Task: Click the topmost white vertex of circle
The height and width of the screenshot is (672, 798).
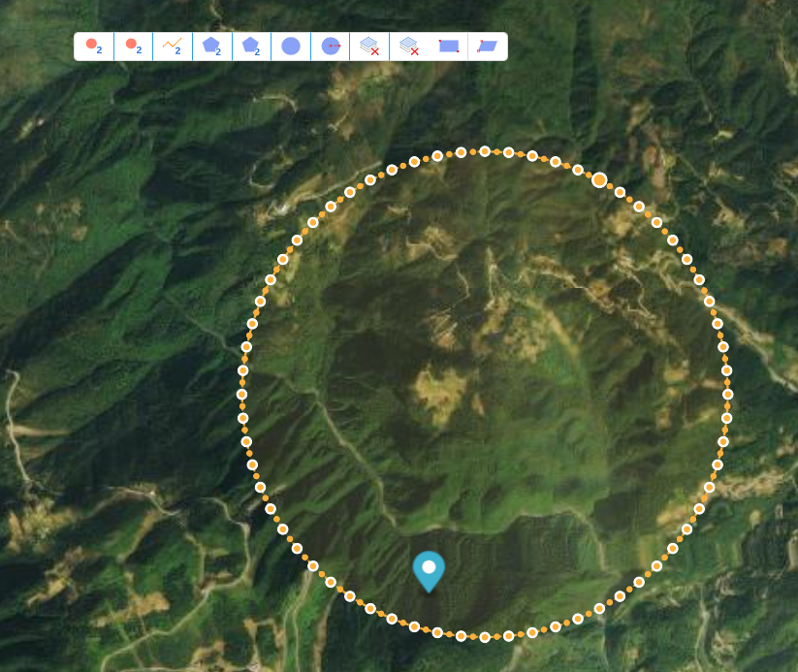Action: click(x=485, y=151)
